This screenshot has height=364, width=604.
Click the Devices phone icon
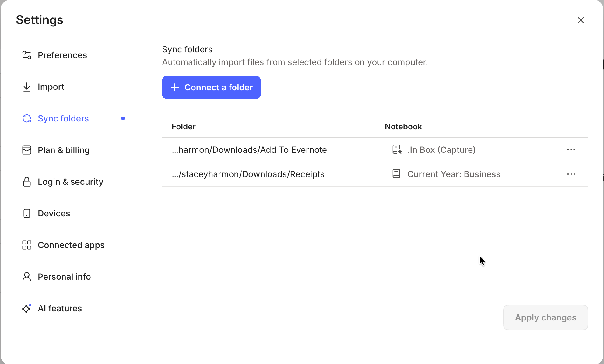click(27, 213)
